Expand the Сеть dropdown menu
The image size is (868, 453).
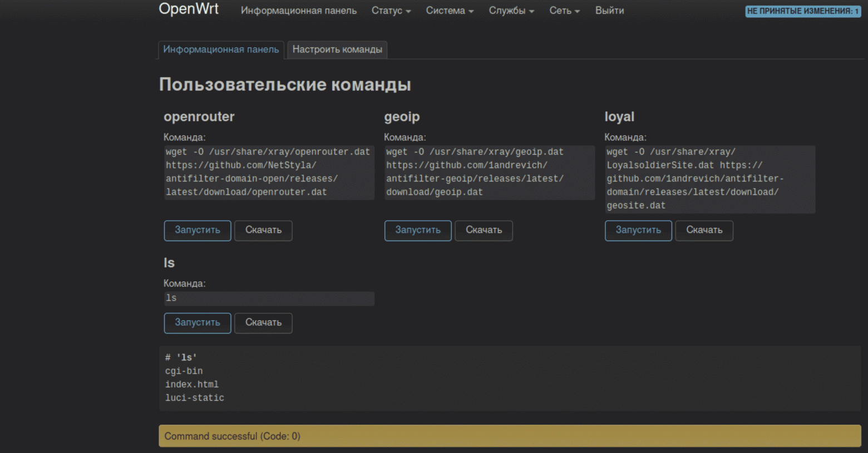coord(564,11)
